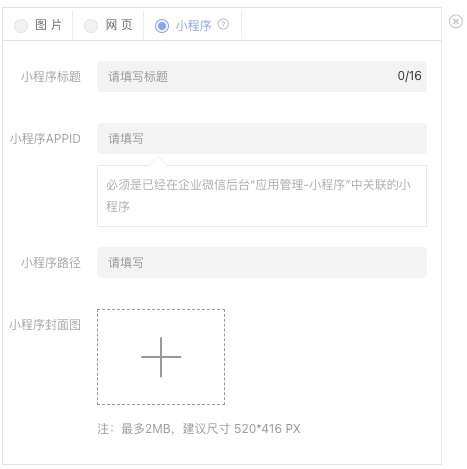Click the dashed cover image upload box
467x469 pixels.
[x=161, y=357]
